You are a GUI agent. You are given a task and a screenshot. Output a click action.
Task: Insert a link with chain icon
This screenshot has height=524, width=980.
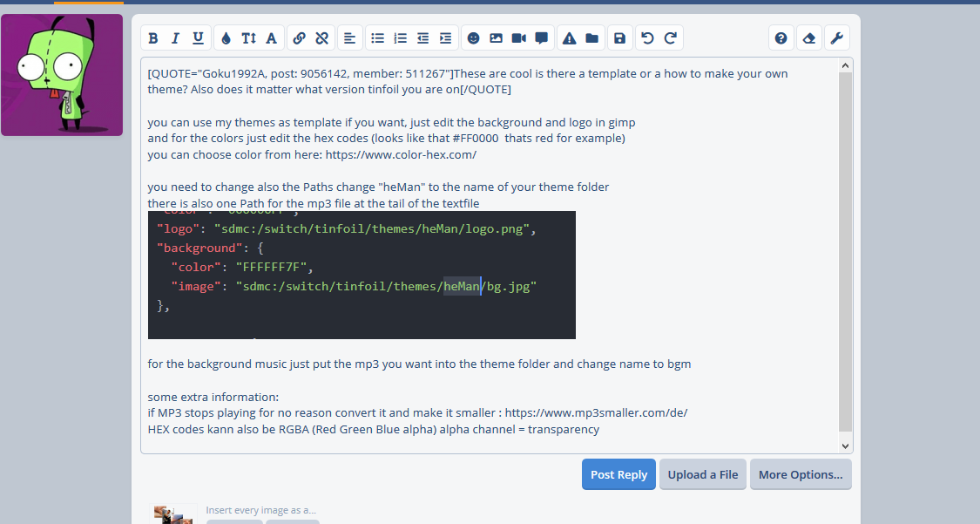[299, 38]
